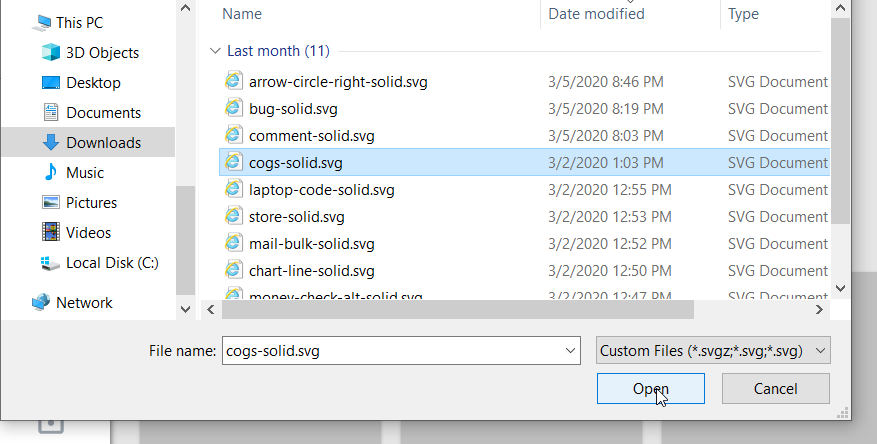The width and height of the screenshot is (877, 444).
Task: Click the Documents folder icon
Action: 51,113
